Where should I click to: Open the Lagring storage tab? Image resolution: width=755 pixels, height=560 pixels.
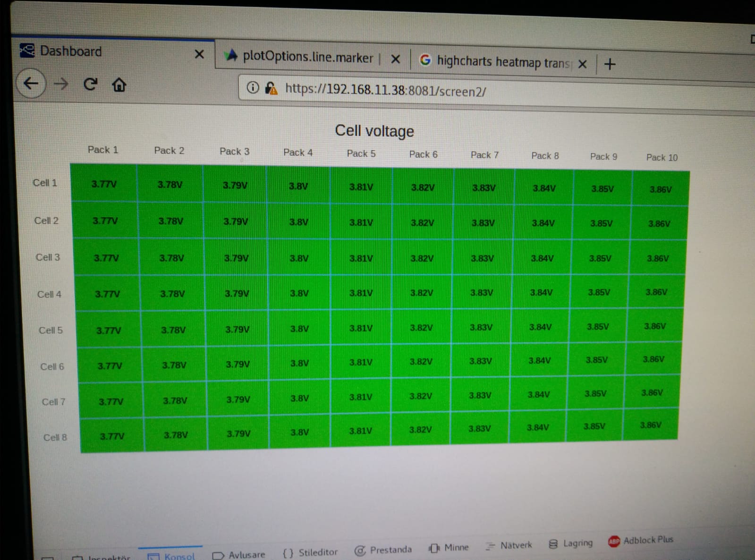(570, 543)
